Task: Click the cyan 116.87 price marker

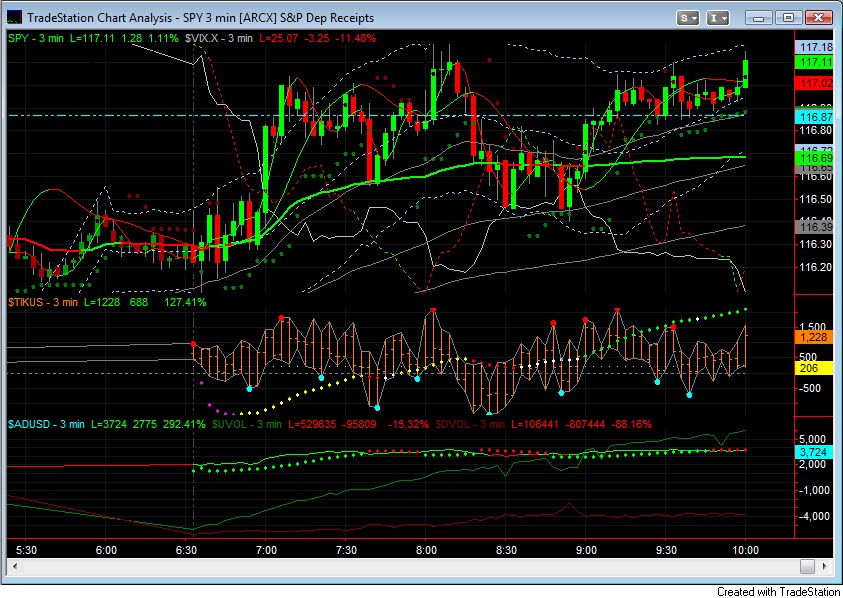Action: point(815,117)
